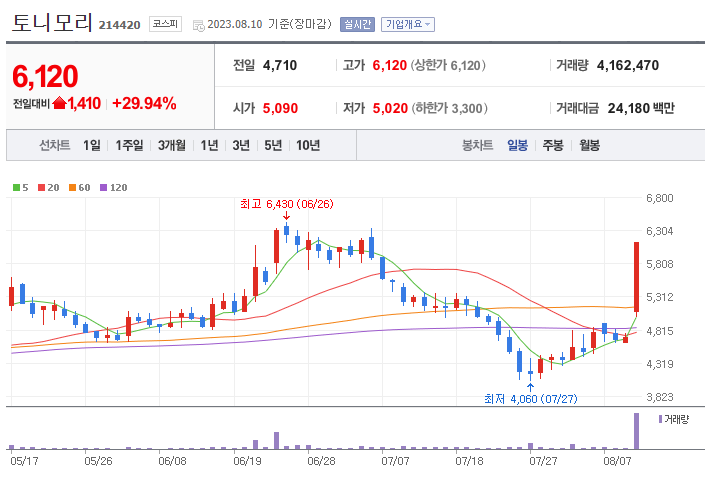Viewport: 705px width, 488px height.
Task: Switch to 월봉 monthly candle chart
Action: pos(589,145)
